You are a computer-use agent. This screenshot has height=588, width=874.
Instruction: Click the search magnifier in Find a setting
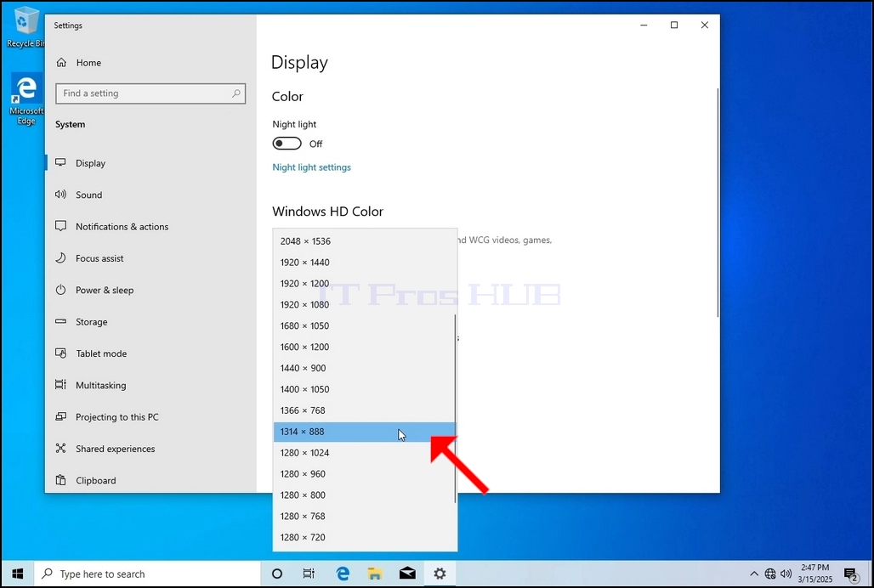click(236, 93)
